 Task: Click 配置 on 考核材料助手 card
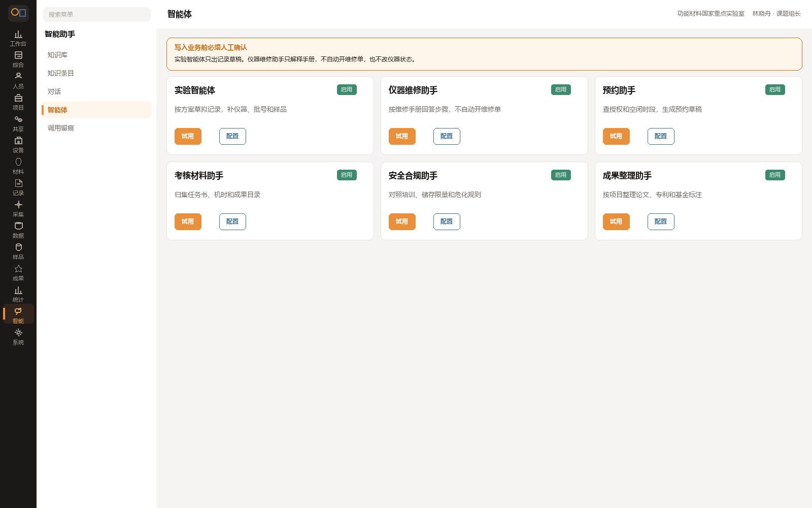(232, 221)
